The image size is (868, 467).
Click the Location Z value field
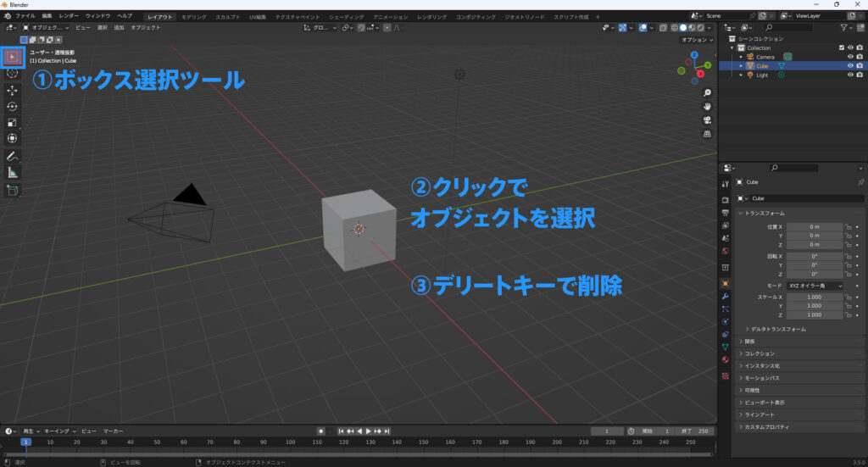coord(815,245)
